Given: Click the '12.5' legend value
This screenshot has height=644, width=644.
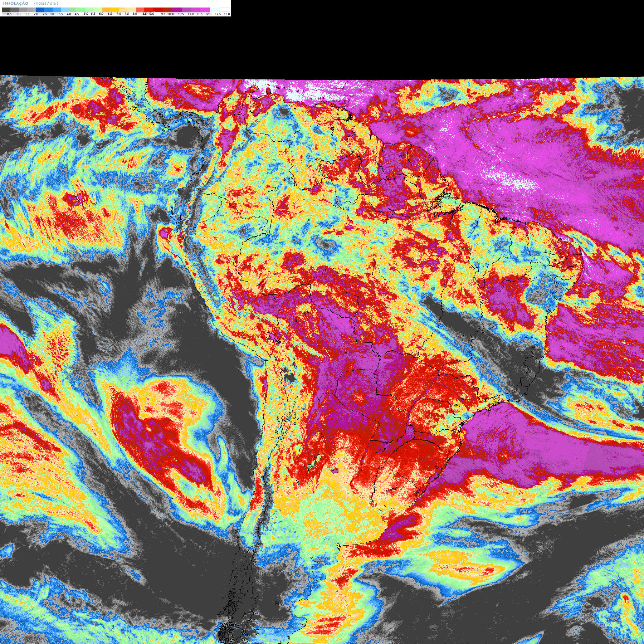Looking at the screenshot, I should point(218,14).
